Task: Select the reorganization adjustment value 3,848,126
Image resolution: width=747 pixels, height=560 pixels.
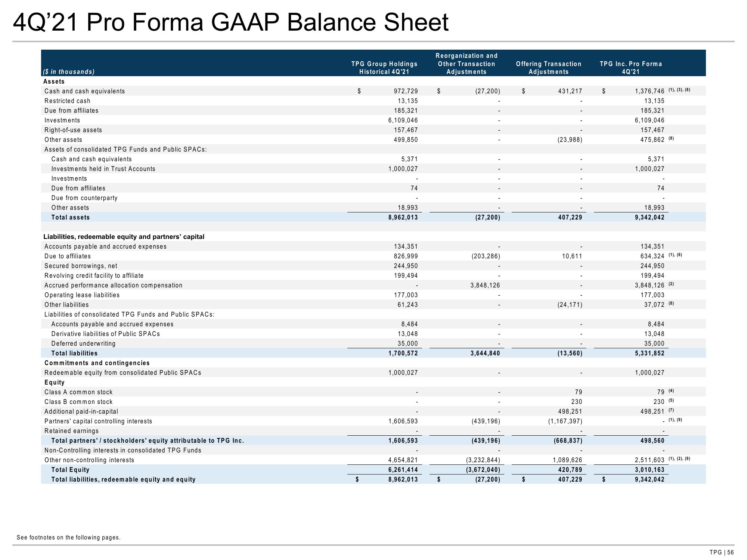Action: coord(485,285)
